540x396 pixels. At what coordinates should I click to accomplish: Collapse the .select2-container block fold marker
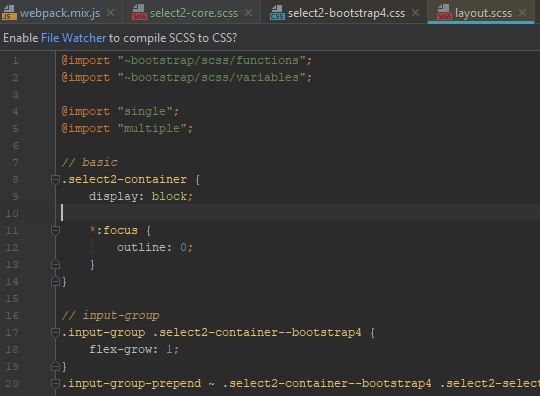pyautogui.click(x=55, y=179)
